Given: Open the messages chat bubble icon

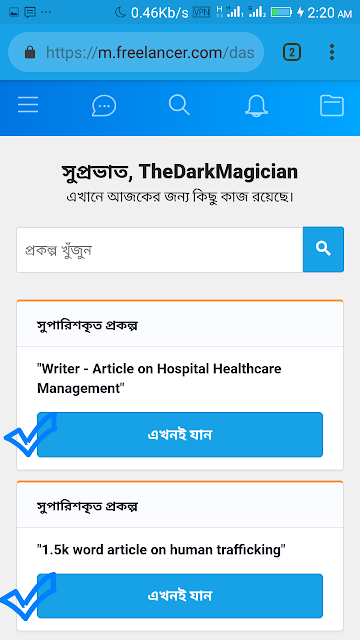Looking at the screenshot, I should (104, 106).
